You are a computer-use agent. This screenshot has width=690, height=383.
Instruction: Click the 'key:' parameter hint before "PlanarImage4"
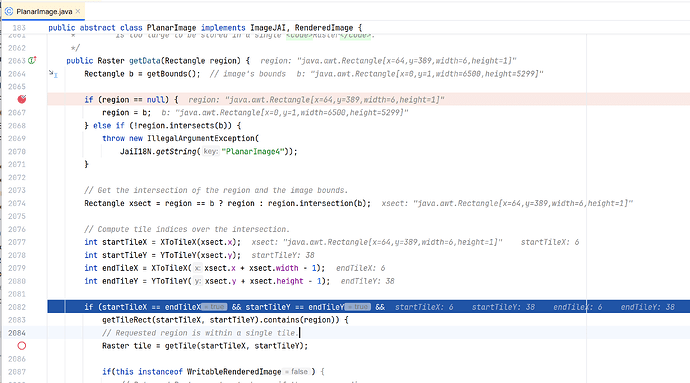pyautogui.click(x=210, y=151)
